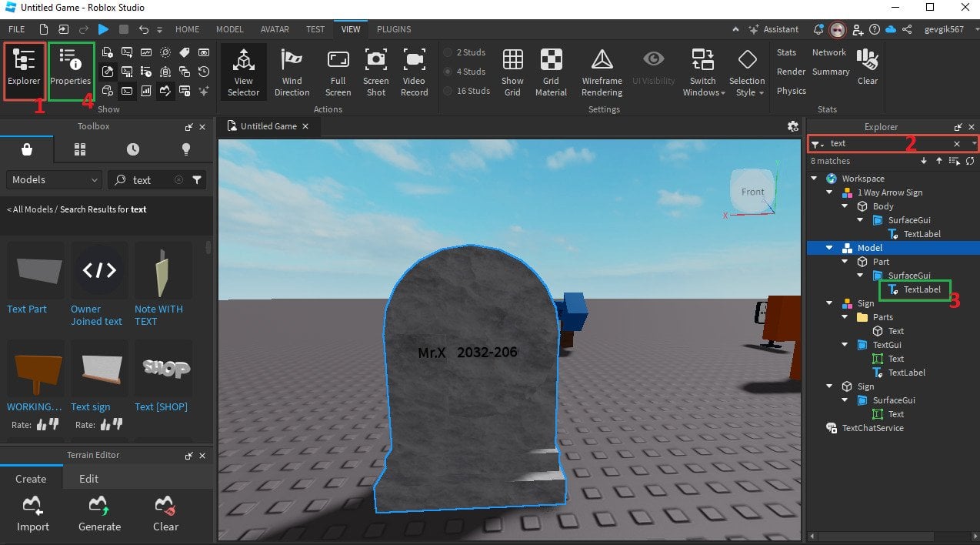The height and width of the screenshot is (545, 980).
Task: Click Terrain Editor Clear button
Action: click(x=165, y=514)
